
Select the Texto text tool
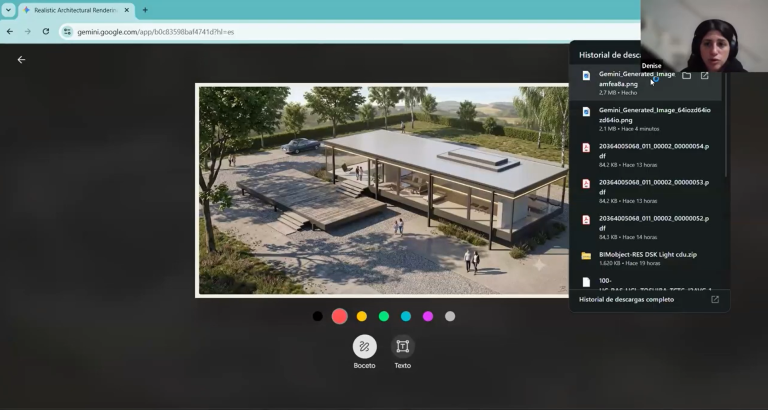[x=403, y=347]
